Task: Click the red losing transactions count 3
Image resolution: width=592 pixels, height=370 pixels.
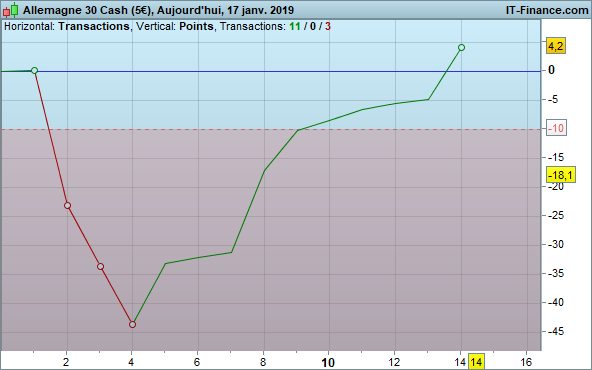Action: click(x=328, y=26)
